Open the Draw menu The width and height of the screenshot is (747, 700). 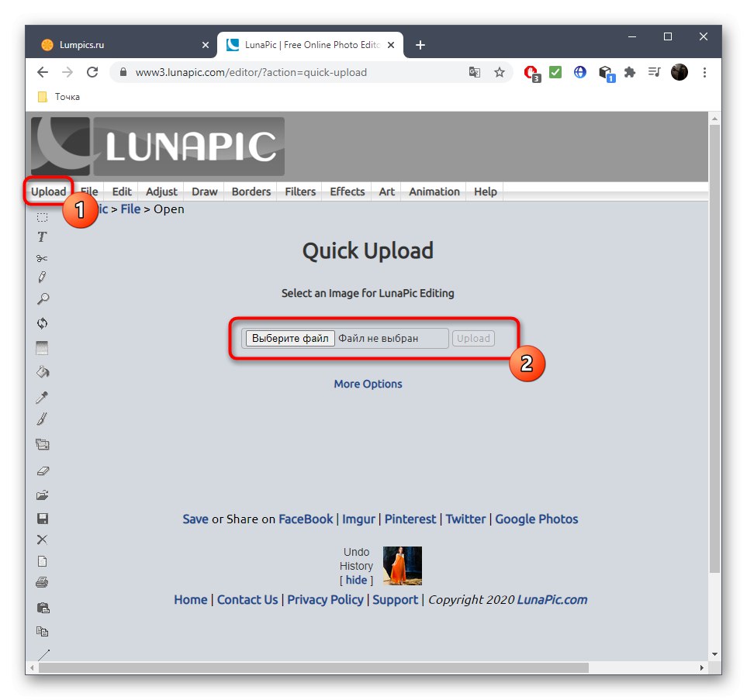204,191
